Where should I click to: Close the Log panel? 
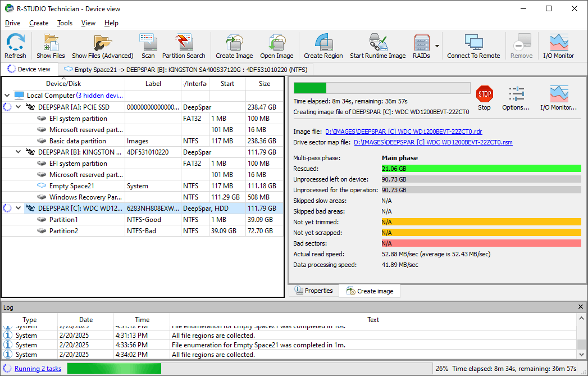click(x=581, y=307)
